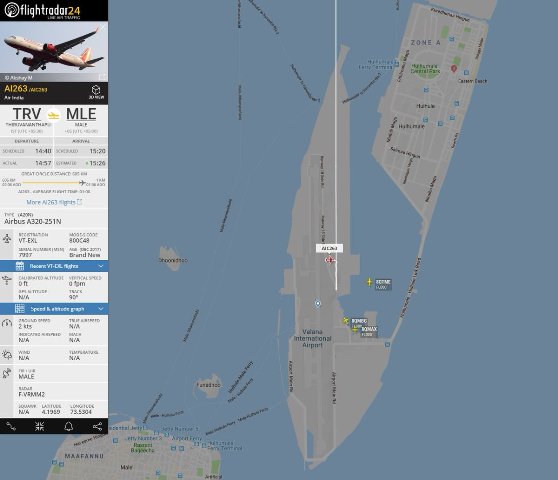
Task: Enlarge the Air India aircraft photo
Action: pos(54,48)
